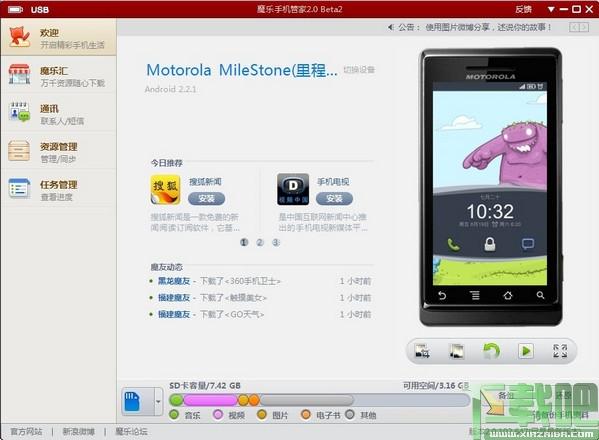Open 360手机卫士 download activity entry

[240, 281]
